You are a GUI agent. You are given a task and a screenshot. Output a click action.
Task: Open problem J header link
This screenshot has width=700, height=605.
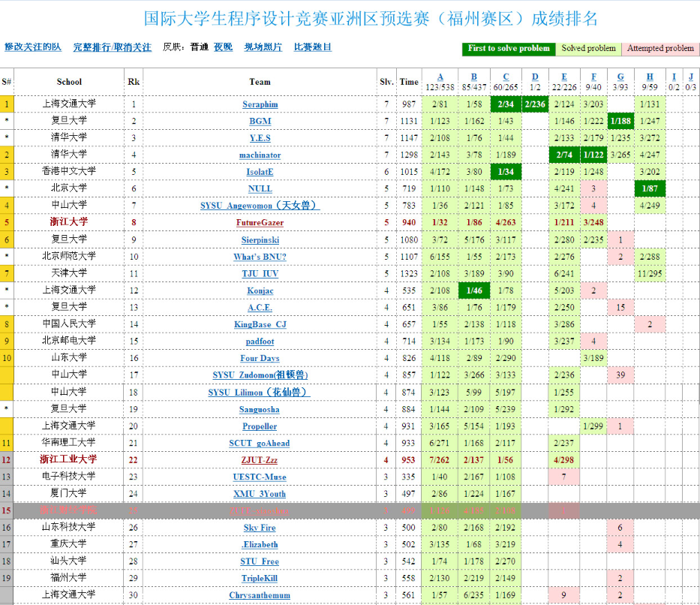pyautogui.click(x=690, y=77)
